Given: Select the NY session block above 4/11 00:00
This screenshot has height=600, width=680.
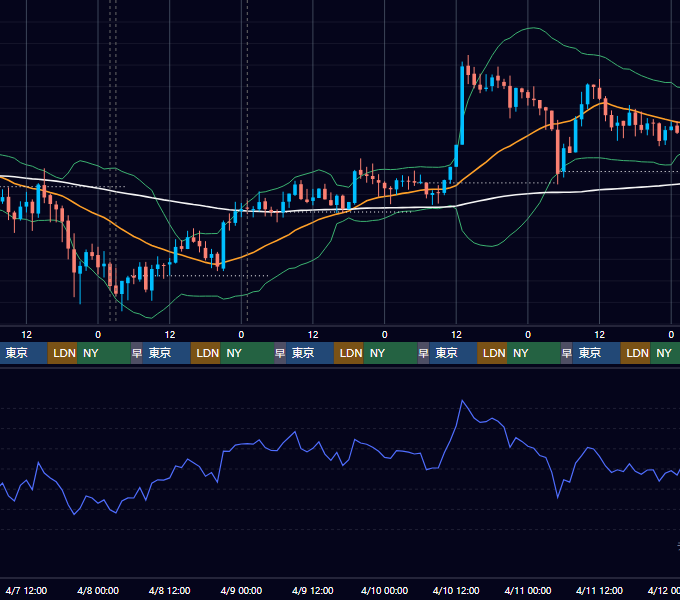Looking at the screenshot, I should point(534,353).
